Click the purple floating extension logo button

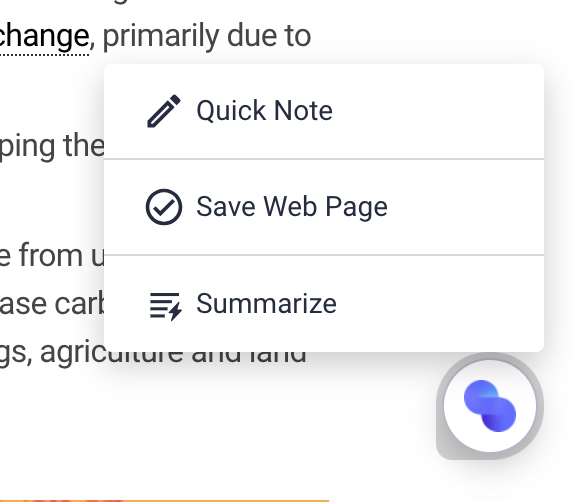(x=490, y=406)
